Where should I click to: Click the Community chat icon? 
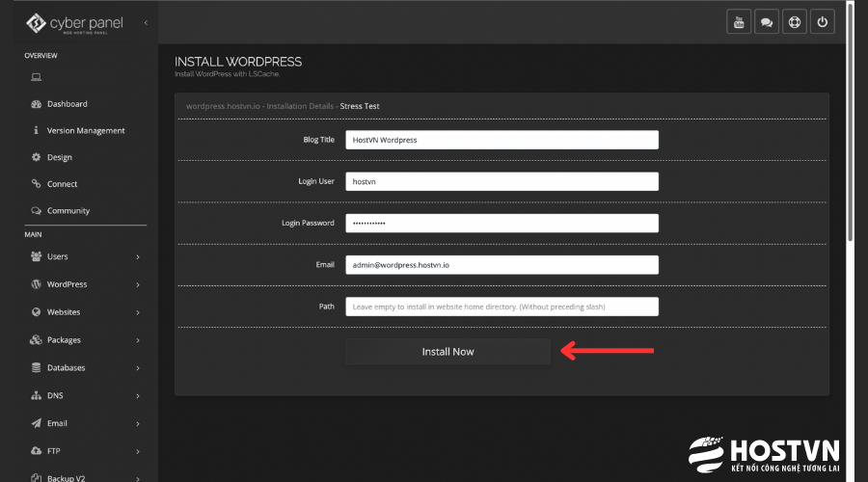(36, 211)
